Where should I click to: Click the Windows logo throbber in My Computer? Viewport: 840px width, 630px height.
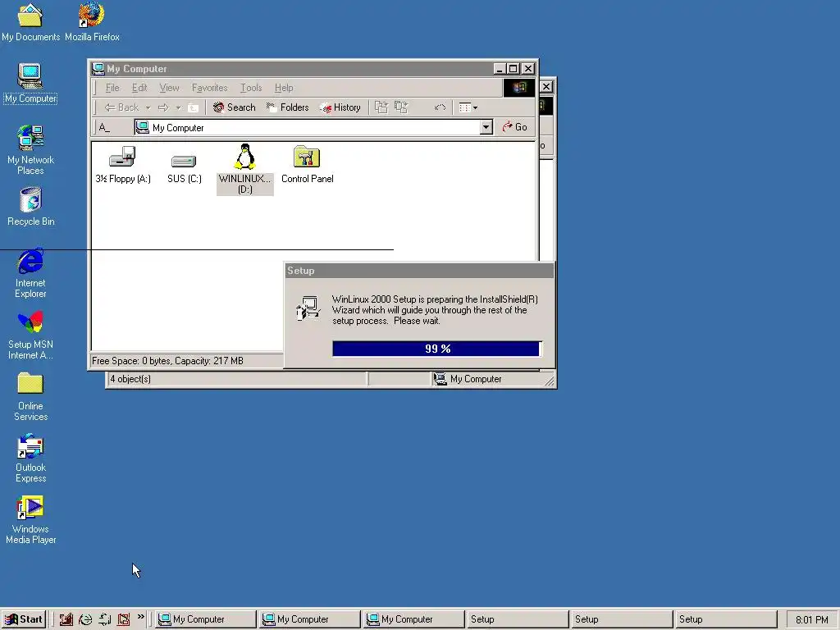pos(518,87)
